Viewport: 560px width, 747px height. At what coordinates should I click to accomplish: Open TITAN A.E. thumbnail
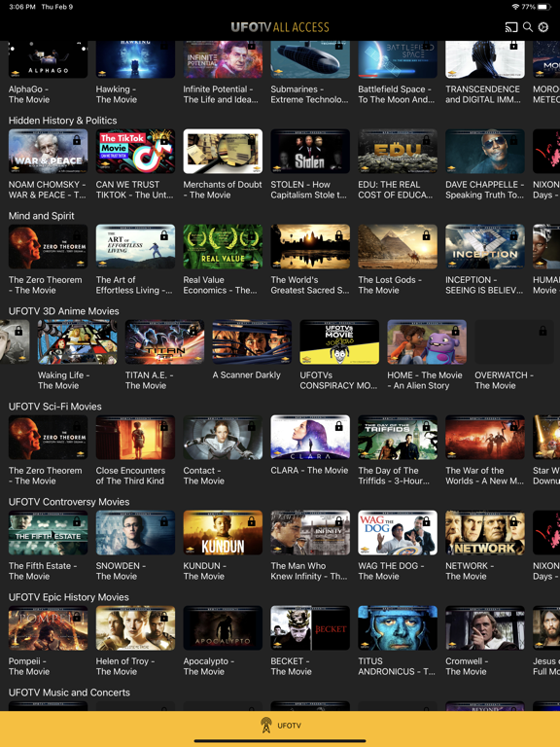tap(164, 341)
